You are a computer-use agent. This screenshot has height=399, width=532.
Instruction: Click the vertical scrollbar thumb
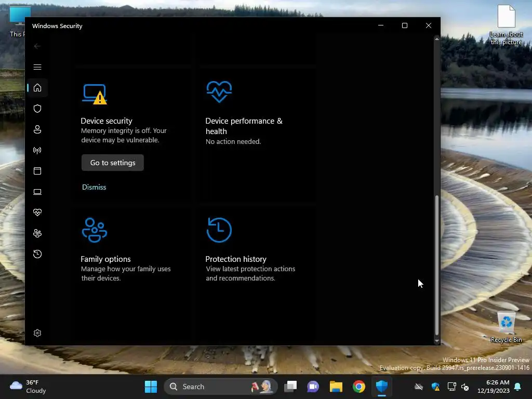(x=436, y=265)
